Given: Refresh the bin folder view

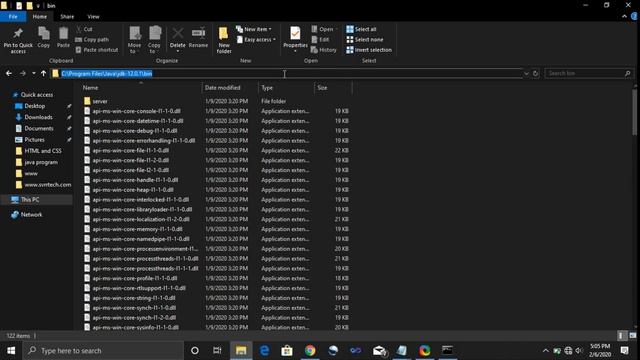Looking at the screenshot, I should pos(536,73).
